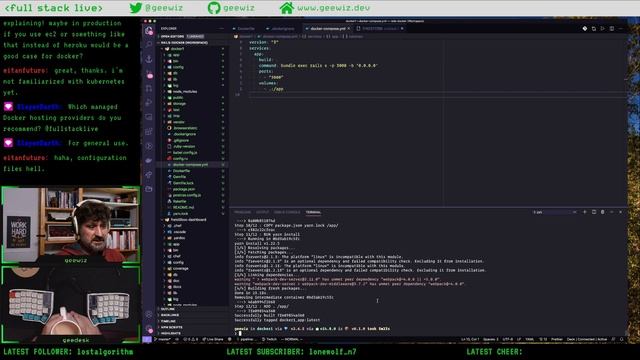This screenshot has height=360, width=640.
Task: Expand the public folder
Action: point(192,98)
